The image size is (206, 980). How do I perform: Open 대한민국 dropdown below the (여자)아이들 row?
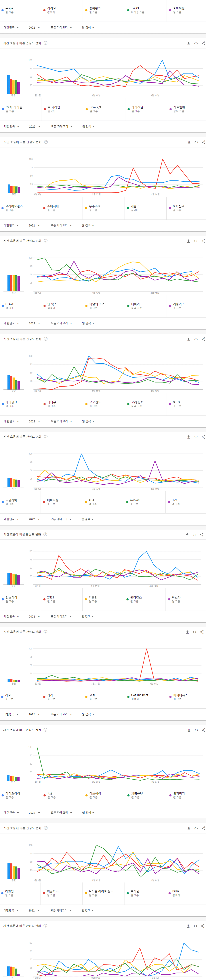[12, 127]
